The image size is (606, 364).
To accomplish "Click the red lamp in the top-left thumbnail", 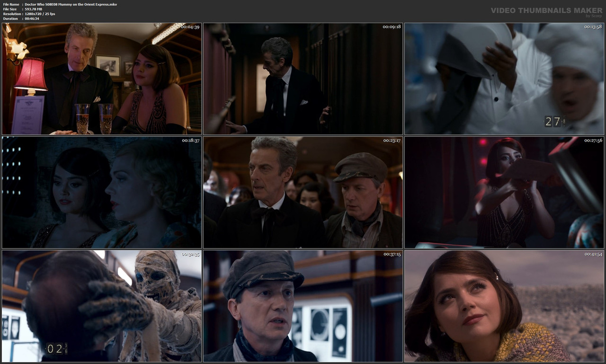I will point(31,75).
